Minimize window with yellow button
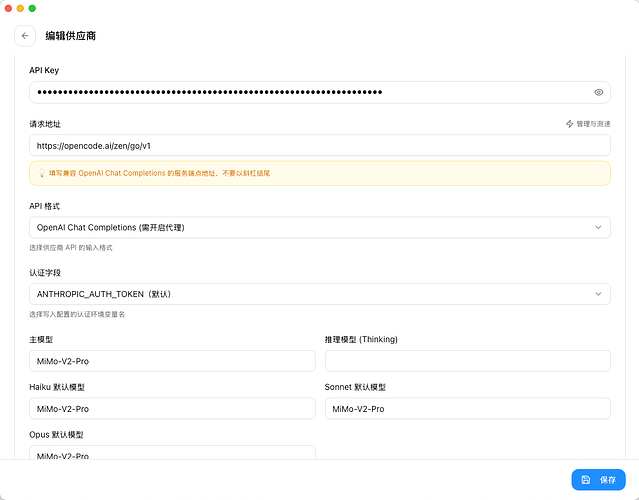This screenshot has width=639, height=500. (x=20, y=8)
